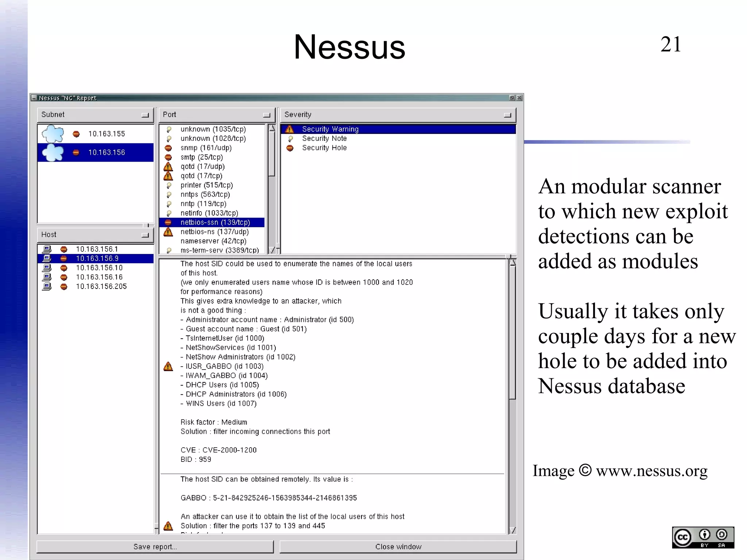The width and height of the screenshot is (747, 560).
Task: Click warning triangle for qotd (17/tcp)
Action: pos(168,176)
